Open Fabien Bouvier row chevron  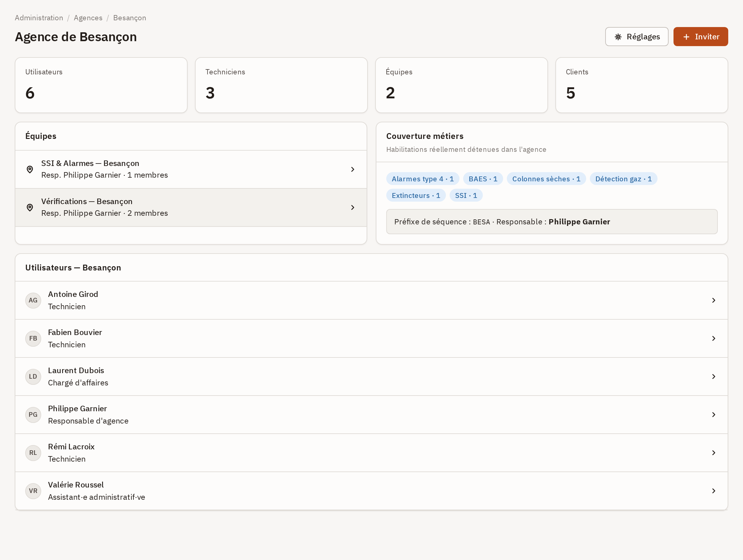714,338
